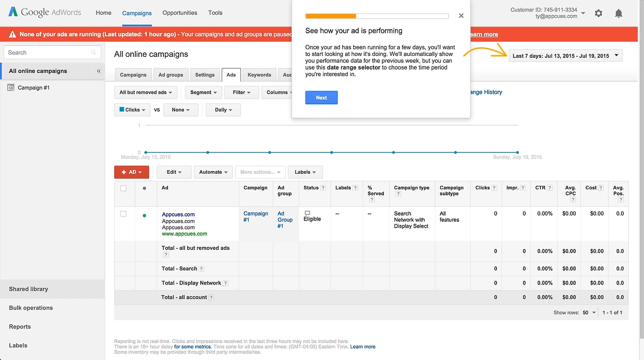Click the Avg. Pos. help icon
Viewport: 644px width, 360px height.
coord(621,200)
